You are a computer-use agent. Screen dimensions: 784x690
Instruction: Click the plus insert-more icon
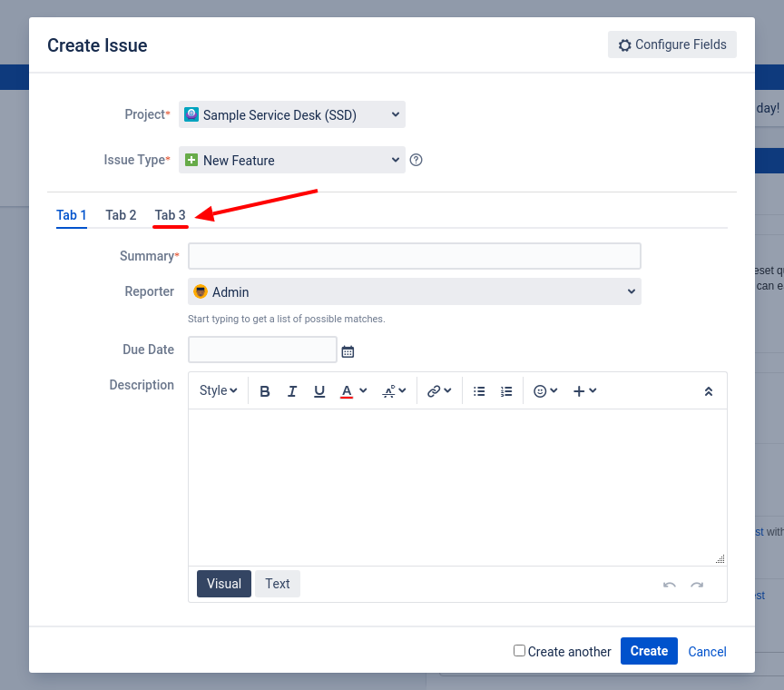click(x=579, y=391)
